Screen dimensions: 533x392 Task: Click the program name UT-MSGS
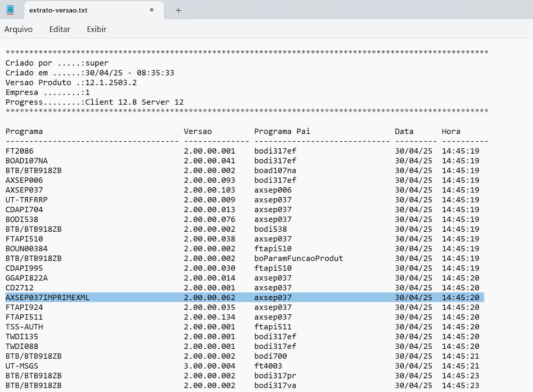[x=22, y=366]
